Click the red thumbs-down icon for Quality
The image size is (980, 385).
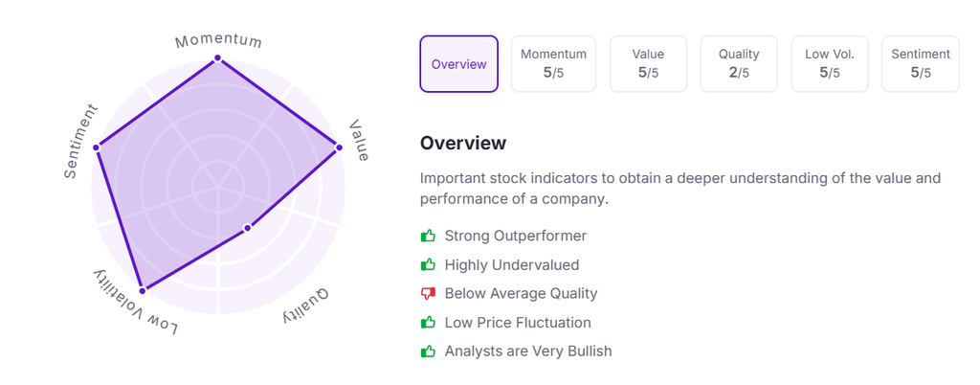[x=428, y=294]
